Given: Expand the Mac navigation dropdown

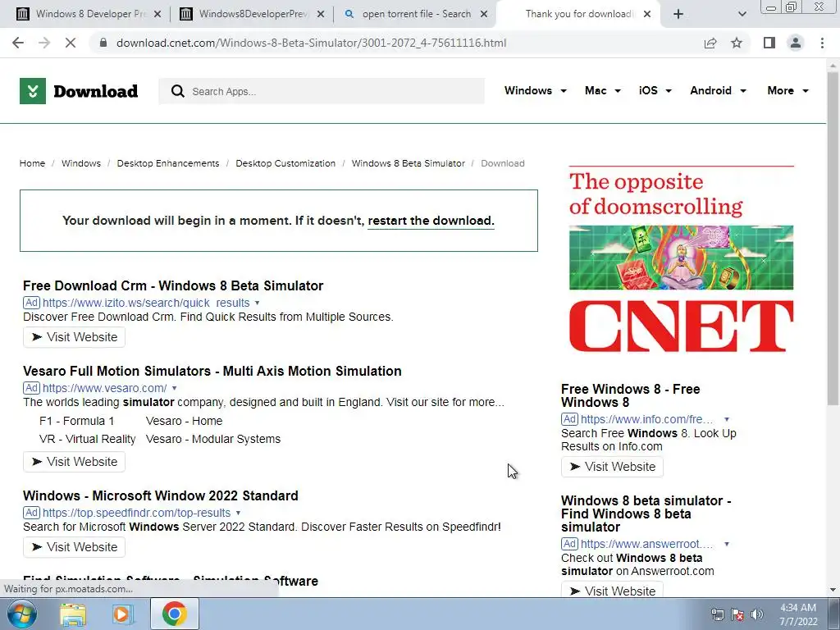Looking at the screenshot, I should click(603, 90).
